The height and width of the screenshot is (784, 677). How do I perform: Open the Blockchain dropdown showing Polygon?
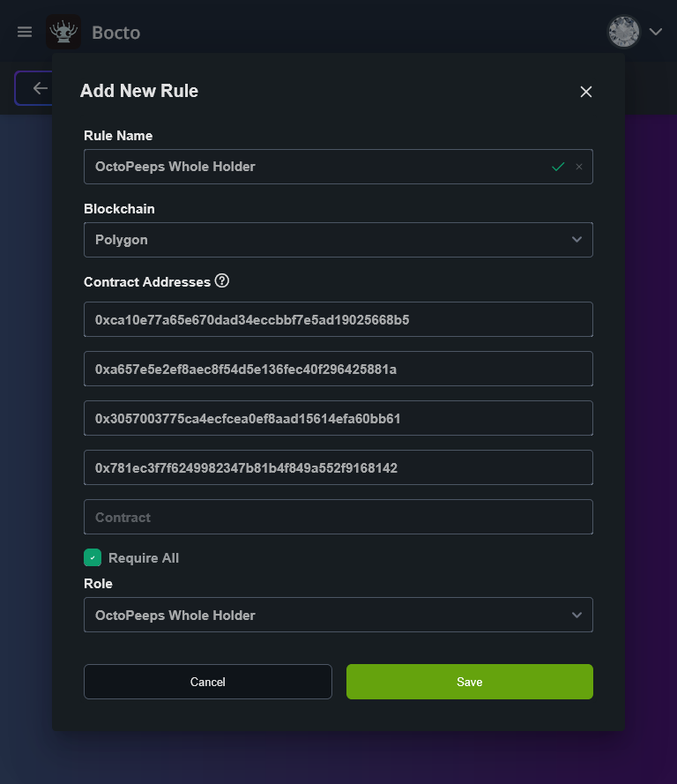click(338, 240)
